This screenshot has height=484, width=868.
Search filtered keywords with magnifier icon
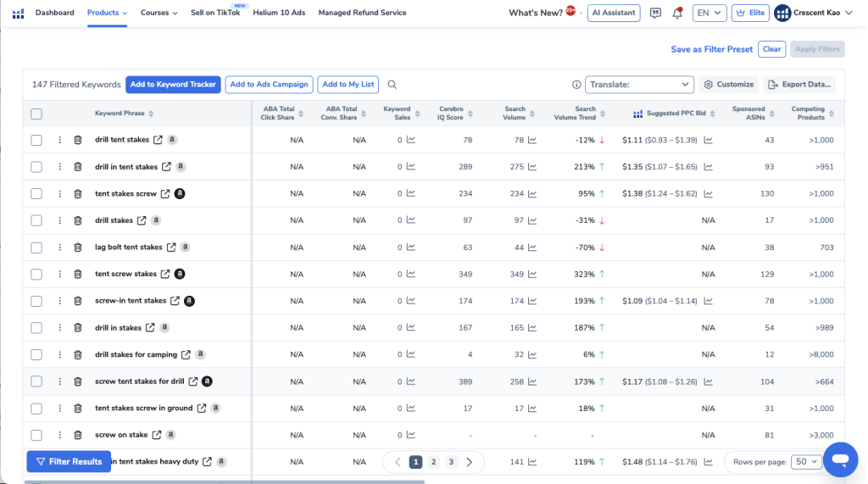392,85
